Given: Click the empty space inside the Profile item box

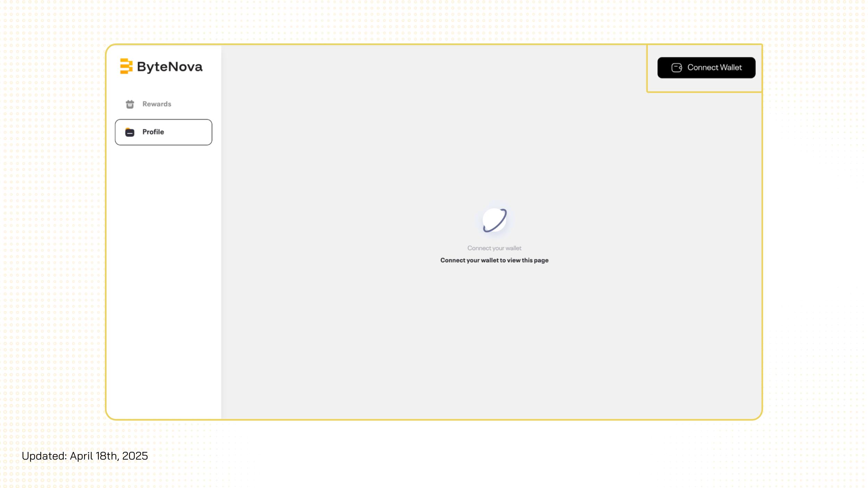Looking at the screenshot, I should (x=189, y=132).
